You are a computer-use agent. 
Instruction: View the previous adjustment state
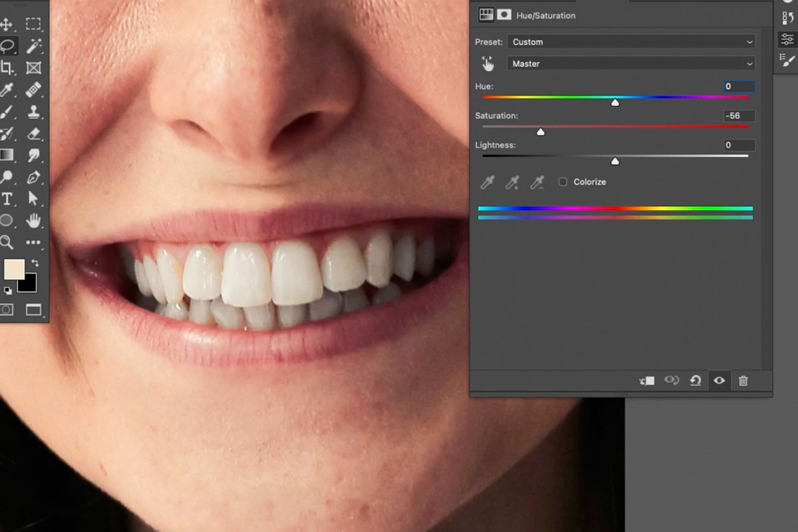[672, 380]
